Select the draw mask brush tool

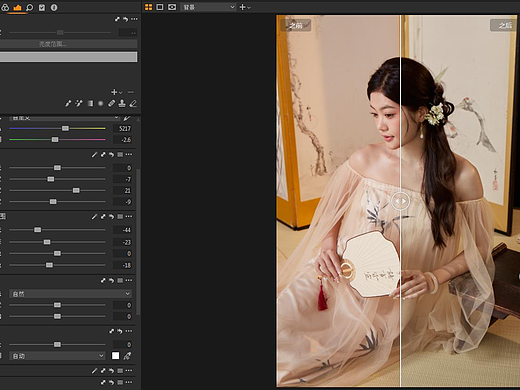pyautogui.click(x=68, y=104)
